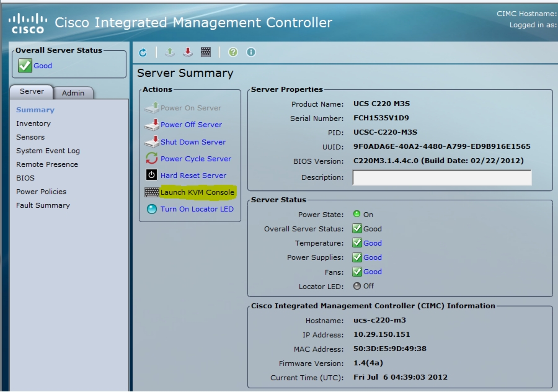Click the firmware version 1.4(4a)

[368, 363]
